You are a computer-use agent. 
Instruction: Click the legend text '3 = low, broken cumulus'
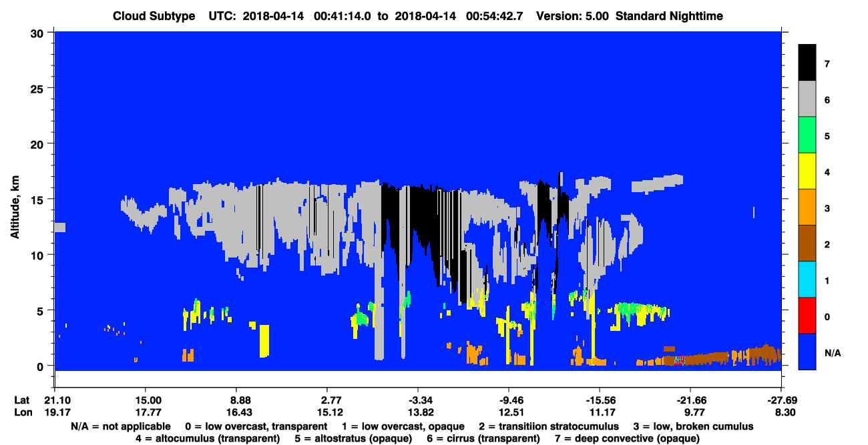coord(693,426)
